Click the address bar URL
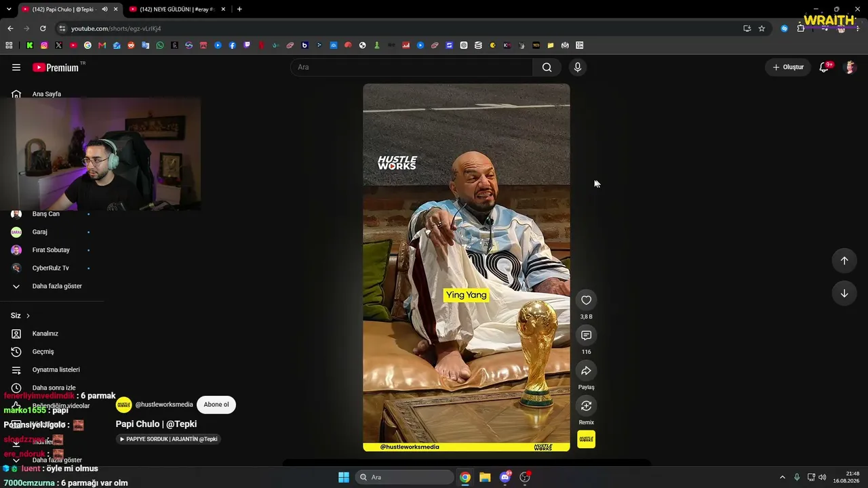Viewport: 868px width, 488px height. pyautogui.click(x=116, y=28)
